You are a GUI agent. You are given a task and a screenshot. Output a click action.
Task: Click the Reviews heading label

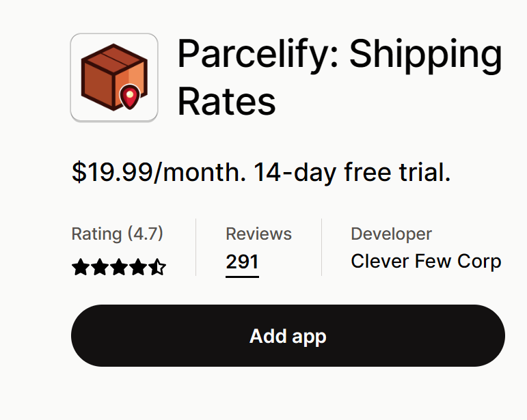coord(258,234)
